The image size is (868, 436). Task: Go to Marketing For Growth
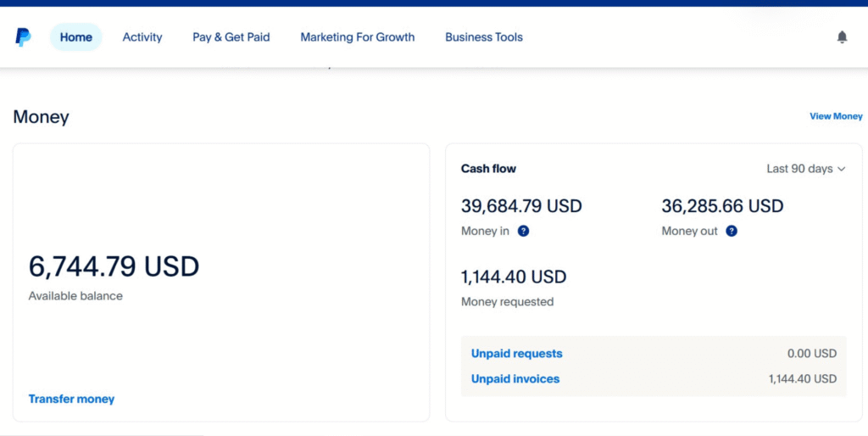click(358, 37)
